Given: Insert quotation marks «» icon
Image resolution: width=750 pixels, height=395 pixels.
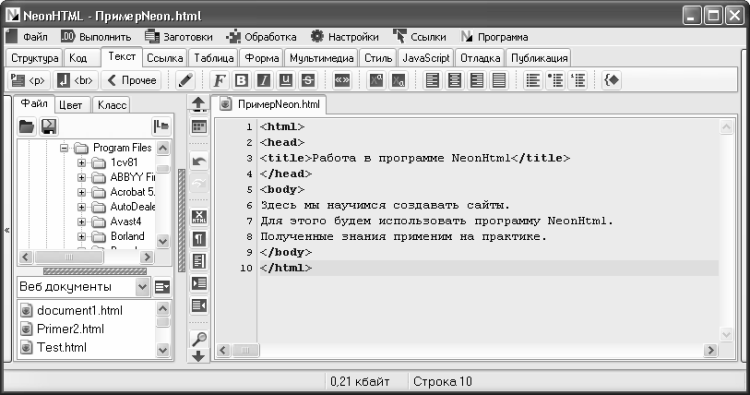Looking at the screenshot, I should pyautogui.click(x=342, y=80).
